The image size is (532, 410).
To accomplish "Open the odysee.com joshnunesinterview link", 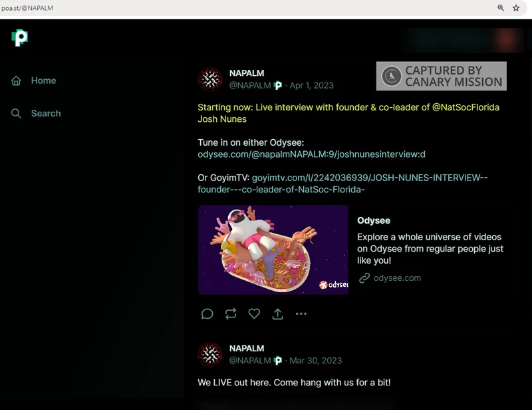I will tap(311, 154).
